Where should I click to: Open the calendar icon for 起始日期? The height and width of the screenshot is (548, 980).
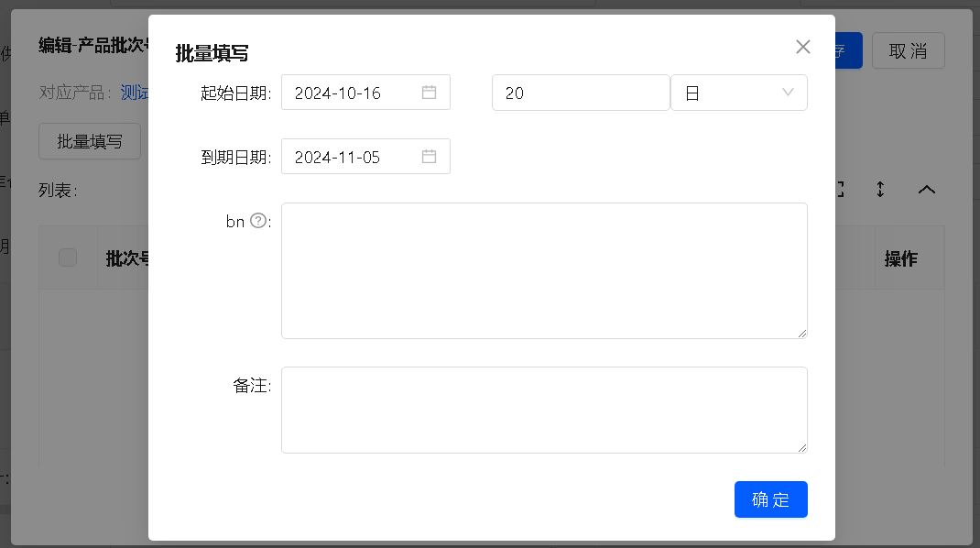click(x=429, y=93)
